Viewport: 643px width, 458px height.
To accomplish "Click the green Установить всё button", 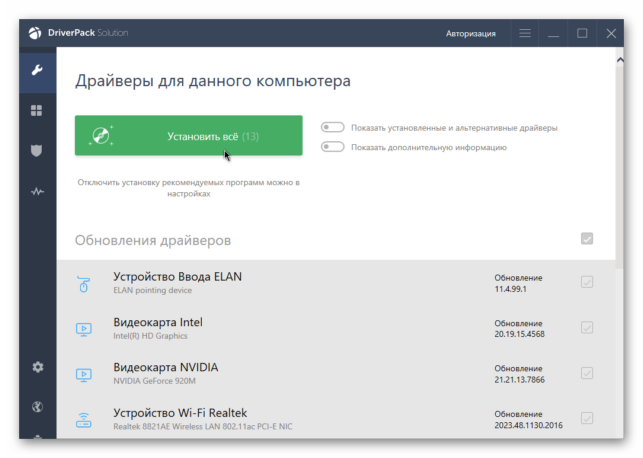I will [189, 136].
